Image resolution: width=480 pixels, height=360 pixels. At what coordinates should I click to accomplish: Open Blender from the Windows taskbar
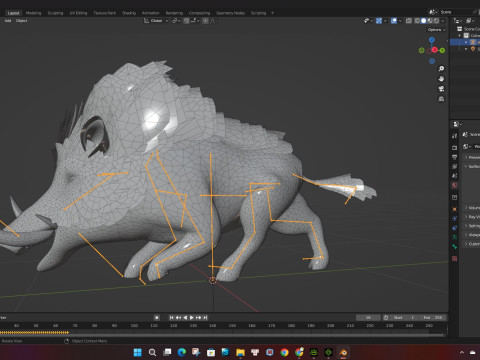[x=343, y=352]
